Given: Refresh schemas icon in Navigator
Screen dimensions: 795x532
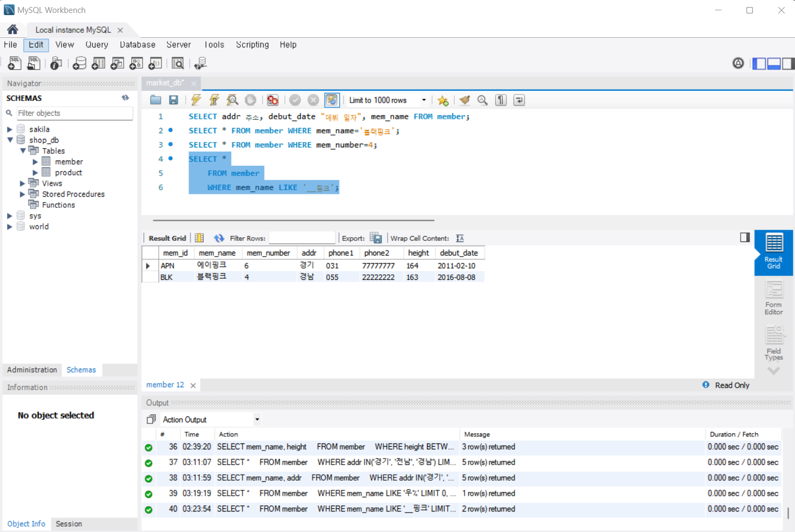Looking at the screenshot, I should click(125, 98).
